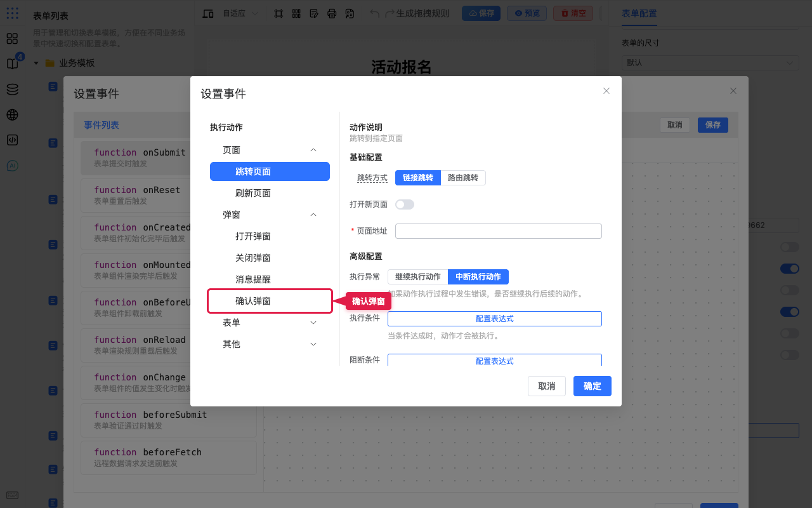This screenshot has width=812, height=508.
Task: Click 取消 in the background 设置事件 dialog
Action: pyautogui.click(x=675, y=125)
